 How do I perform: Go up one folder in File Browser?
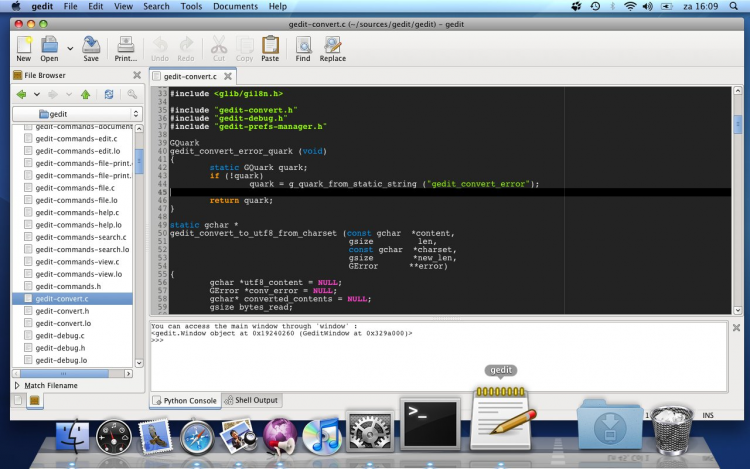point(85,94)
